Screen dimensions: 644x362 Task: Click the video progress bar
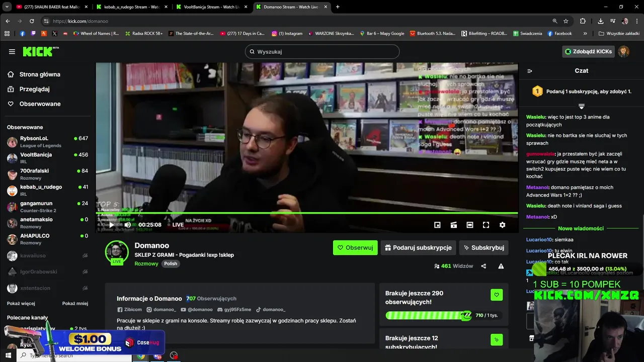pyautogui.click(x=307, y=213)
